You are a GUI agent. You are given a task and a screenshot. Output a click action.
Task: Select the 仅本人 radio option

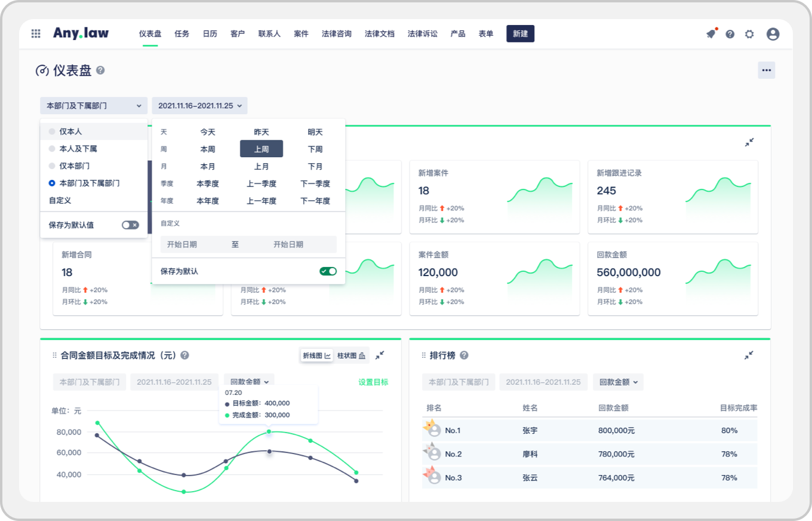pos(53,131)
